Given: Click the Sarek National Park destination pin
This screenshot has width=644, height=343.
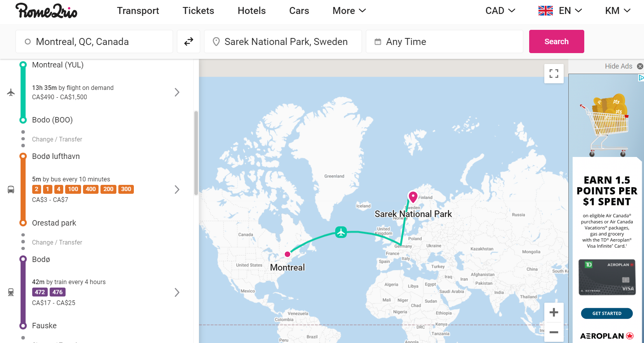Looking at the screenshot, I should [x=413, y=196].
